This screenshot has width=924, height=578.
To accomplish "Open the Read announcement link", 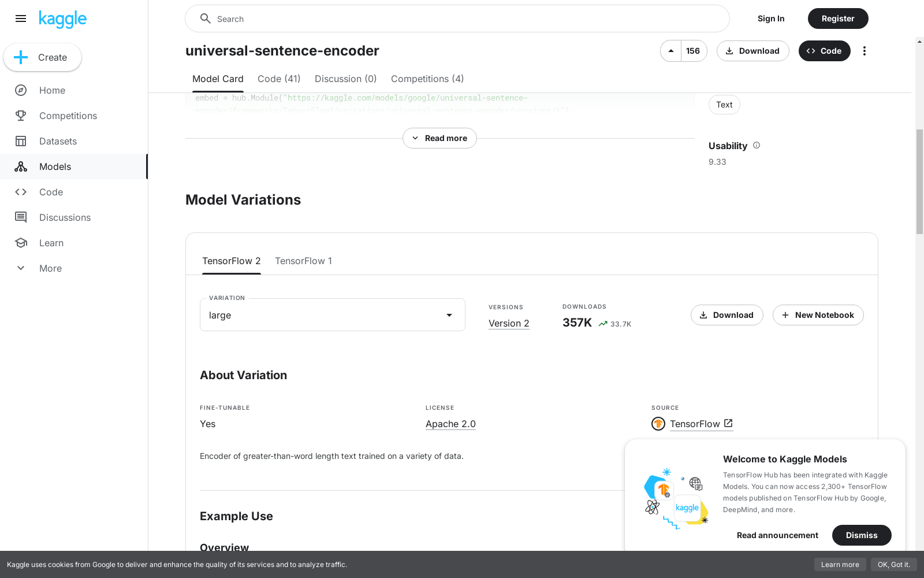I will pyautogui.click(x=777, y=535).
